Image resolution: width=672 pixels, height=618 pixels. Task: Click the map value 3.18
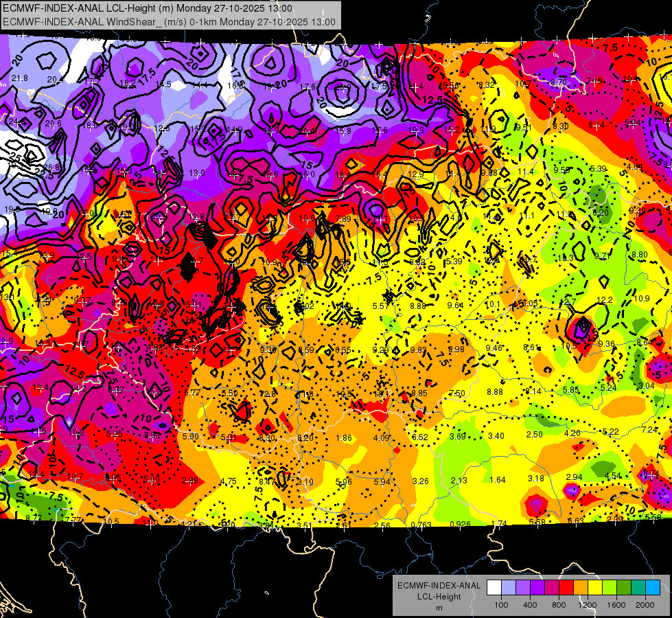click(x=535, y=478)
